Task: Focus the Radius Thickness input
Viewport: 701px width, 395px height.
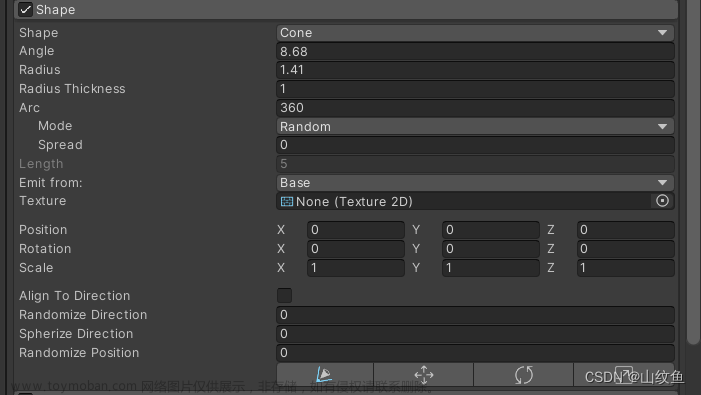Action: [x=475, y=89]
